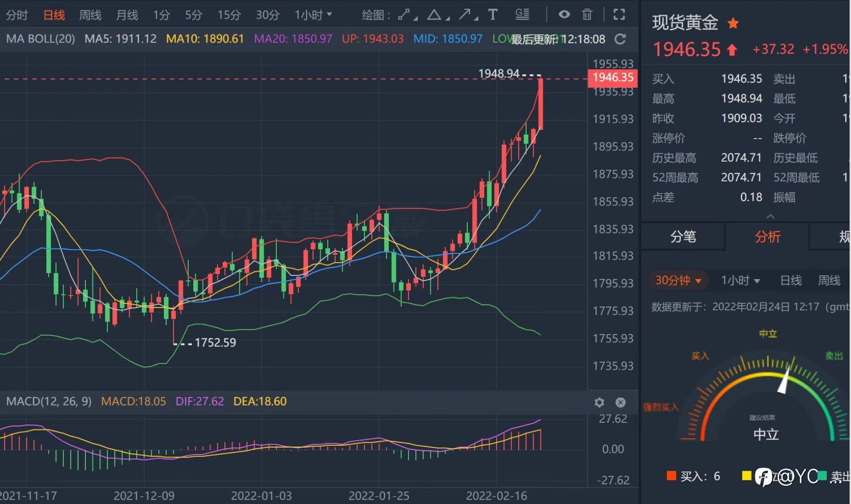851x504 pixels.
Task: Click the 1946.35 current price label on axis
Action: click(613, 77)
